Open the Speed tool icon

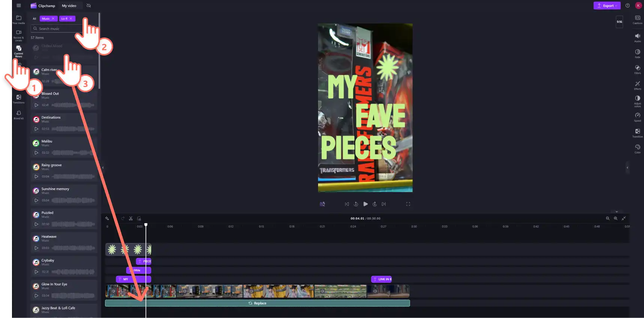click(637, 117)
